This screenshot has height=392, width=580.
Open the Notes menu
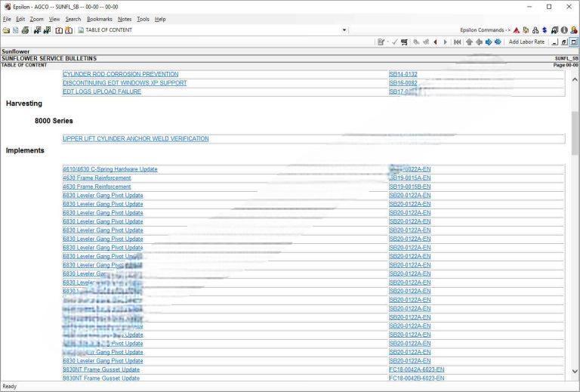[125, 19]
